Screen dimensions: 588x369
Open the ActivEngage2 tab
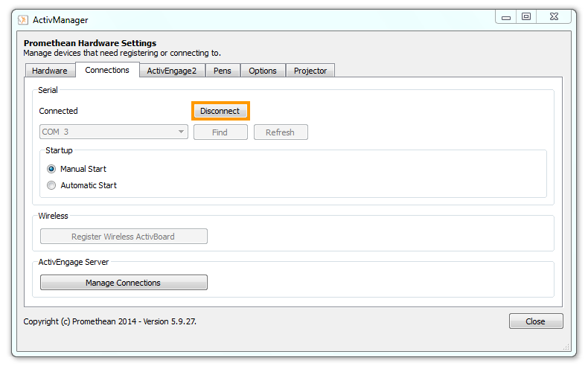click(x=172, y=71)
